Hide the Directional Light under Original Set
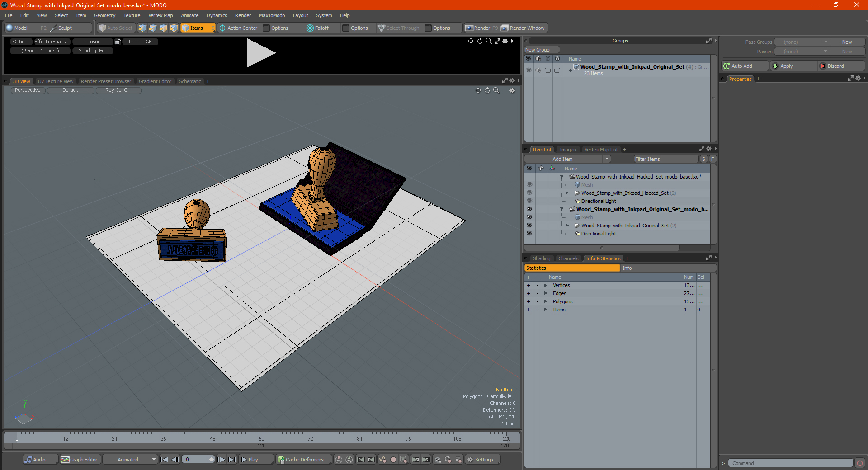 (x=529, y=234)
